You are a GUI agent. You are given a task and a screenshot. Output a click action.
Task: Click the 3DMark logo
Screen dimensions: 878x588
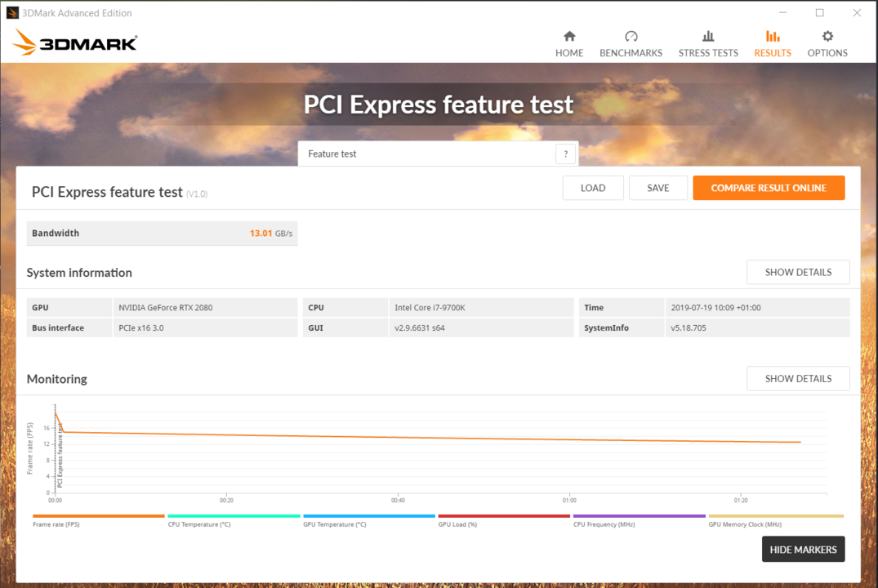75,42
